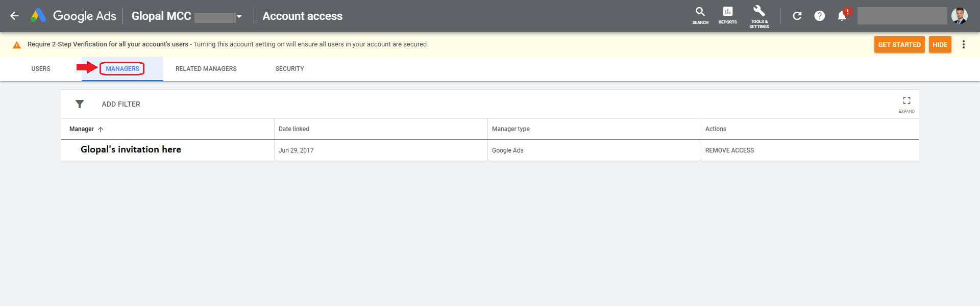Refresh the page with reload icon
Image resolution: width=980 pixels, height=306 pixels.
tap(797, 16)
